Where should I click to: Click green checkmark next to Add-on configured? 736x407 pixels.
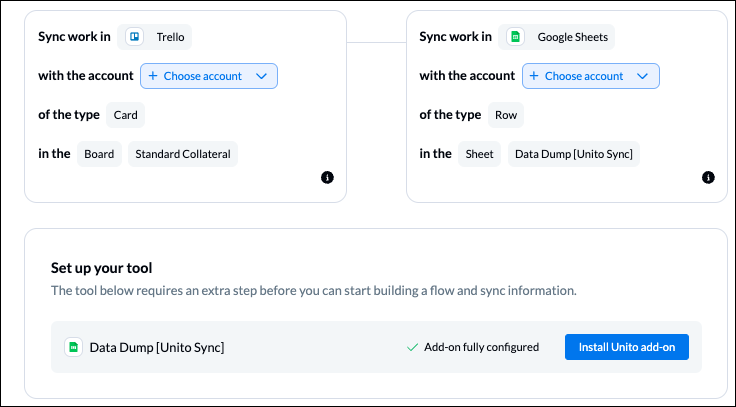(x=413, y=347)
